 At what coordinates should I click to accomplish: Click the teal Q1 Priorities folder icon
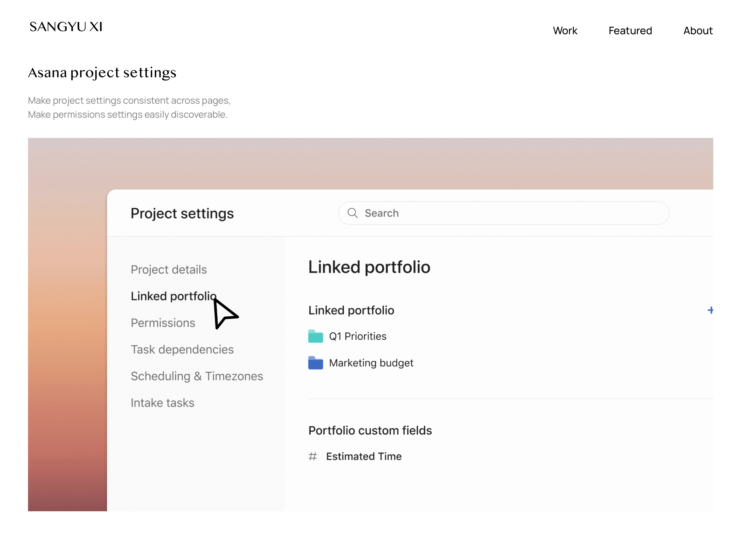[315, 336]
